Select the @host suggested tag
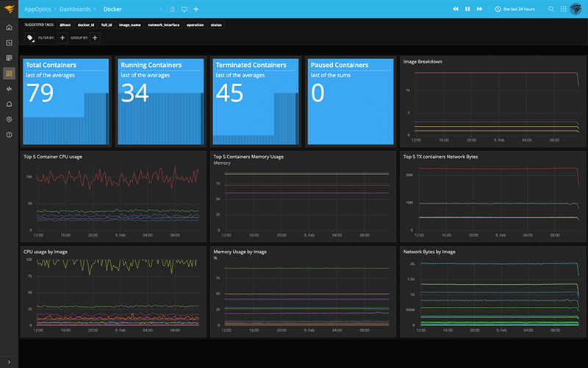 [x=65, y=25]
